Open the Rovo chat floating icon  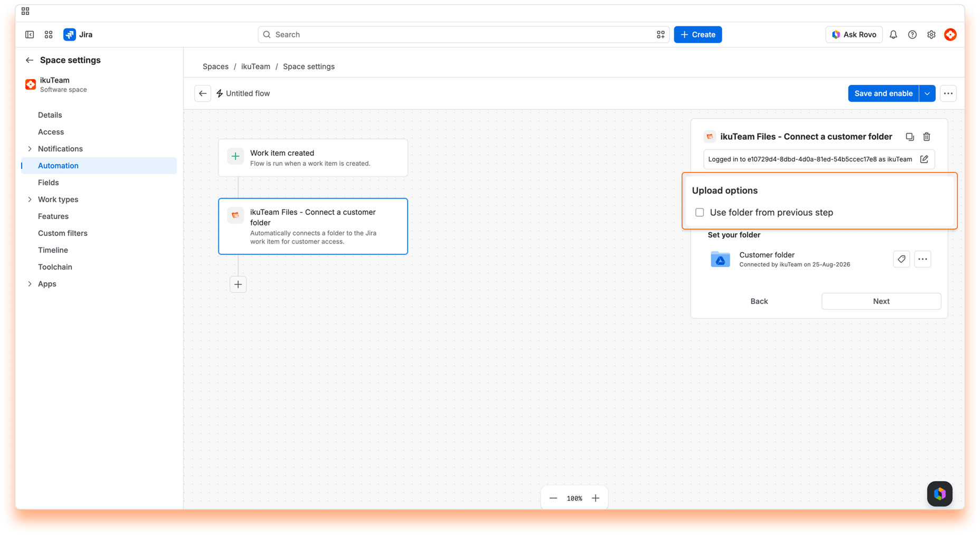tap(940, 494)
